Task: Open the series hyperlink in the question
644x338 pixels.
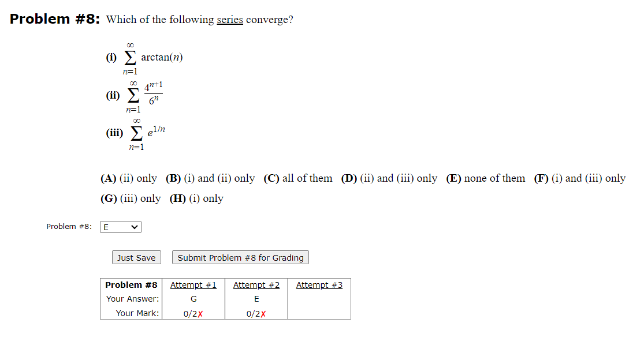Action: tap(228, 19)
